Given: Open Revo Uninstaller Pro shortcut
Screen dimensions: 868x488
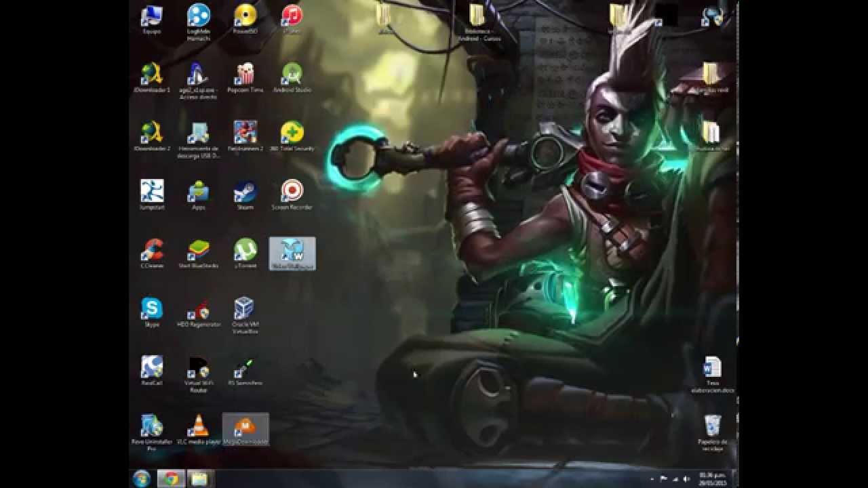Looking at the screenshot, I should pos(152,432).
